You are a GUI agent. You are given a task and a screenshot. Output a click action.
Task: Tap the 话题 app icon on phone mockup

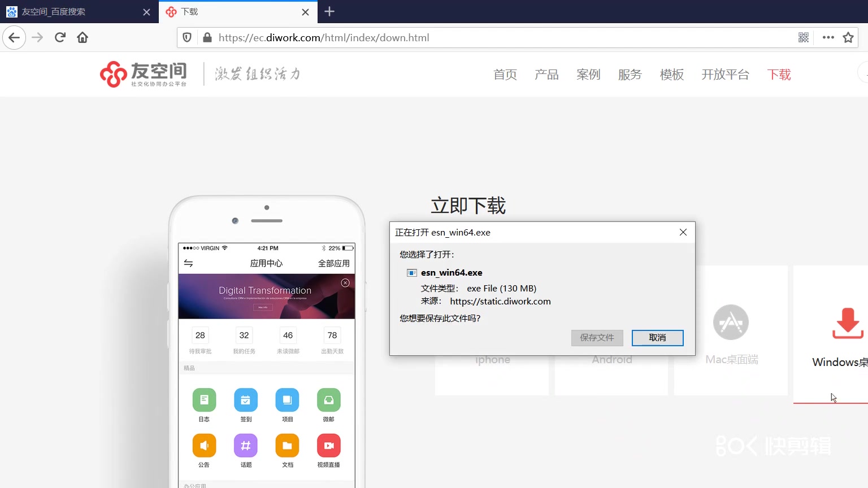click(x=246, y=446)
